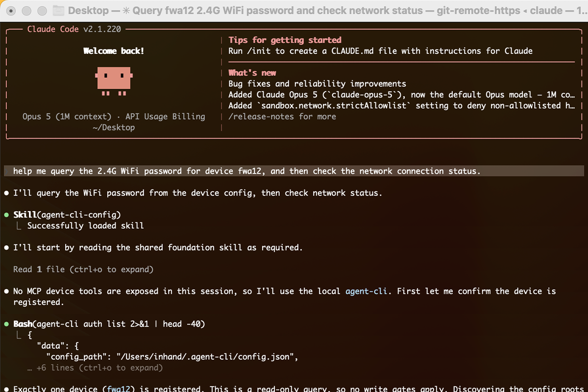
Task: Click the 'Bash(agent-cli auth list 2>&1 | head -40)' line
Action: point(109,324)
